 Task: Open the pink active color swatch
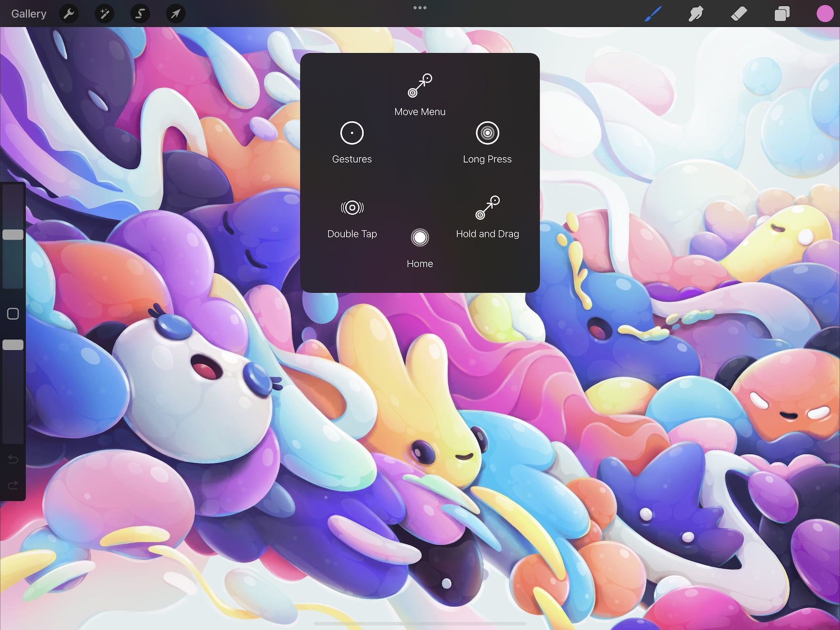[x=824, y=14]
